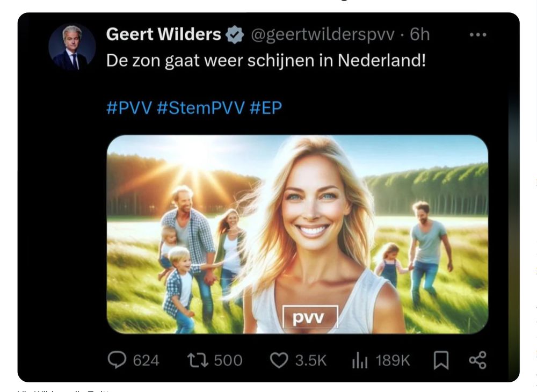Click the reply speech bubble icon
The height and width of the screenshot is (392, 537).
(117, 360)
